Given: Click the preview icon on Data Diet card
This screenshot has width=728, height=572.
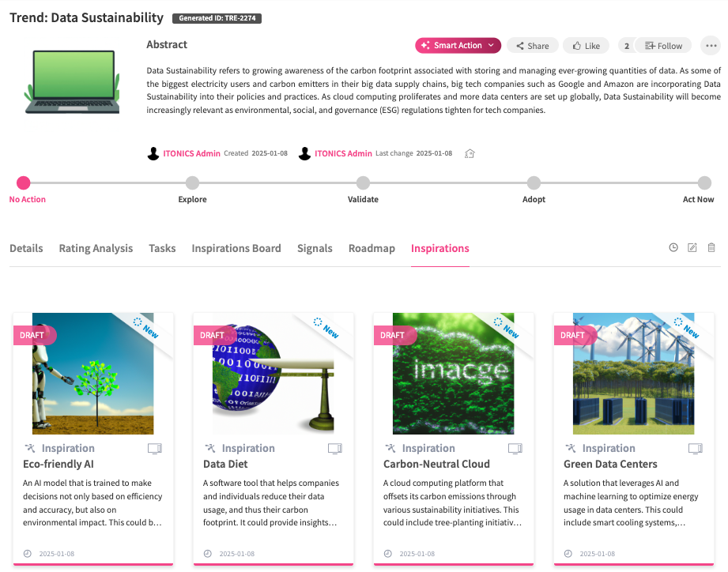Looking at the screenshot, I should click(335, 449).
